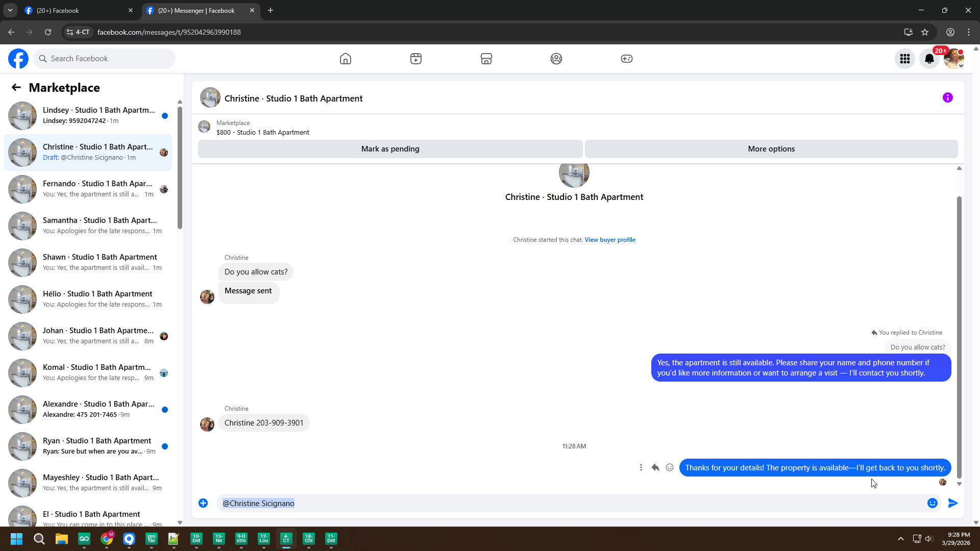Viewport: 980px width, 551px height.
Task: React to the last sent message
Action: tap(670, 467)
